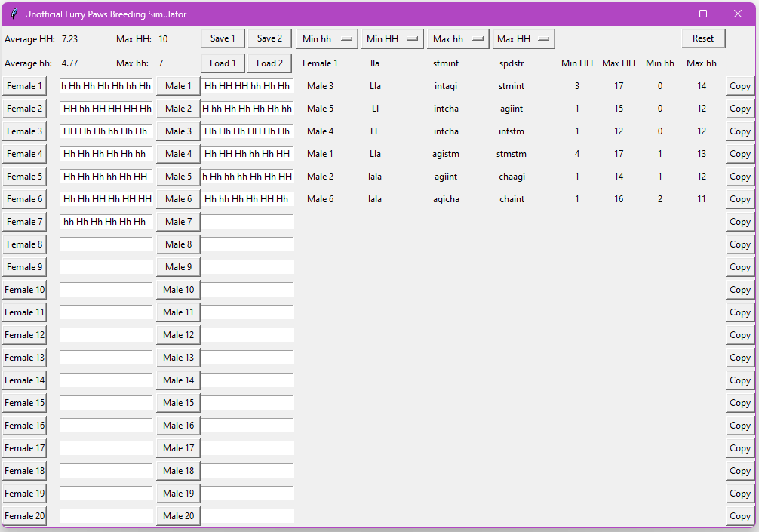759x532 pixels.
Task: Select the Male 3 button
Action: pyautogui.click(x=178, y=131)
